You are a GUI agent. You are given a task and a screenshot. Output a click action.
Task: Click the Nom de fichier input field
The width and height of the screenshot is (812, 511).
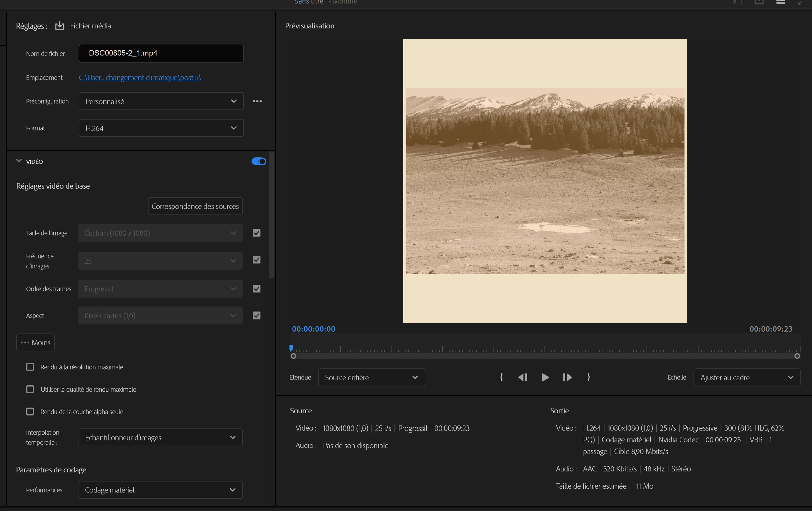(161, 53)
